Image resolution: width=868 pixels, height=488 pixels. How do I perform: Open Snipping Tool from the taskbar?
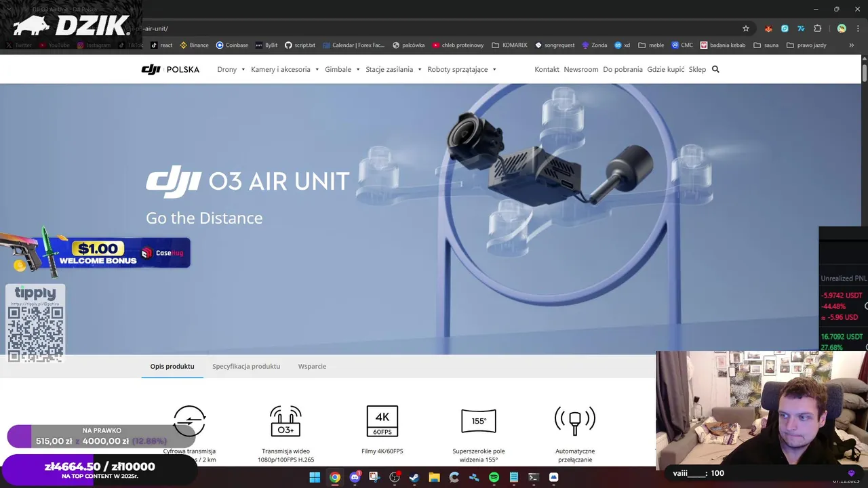[x=374, y=477]
